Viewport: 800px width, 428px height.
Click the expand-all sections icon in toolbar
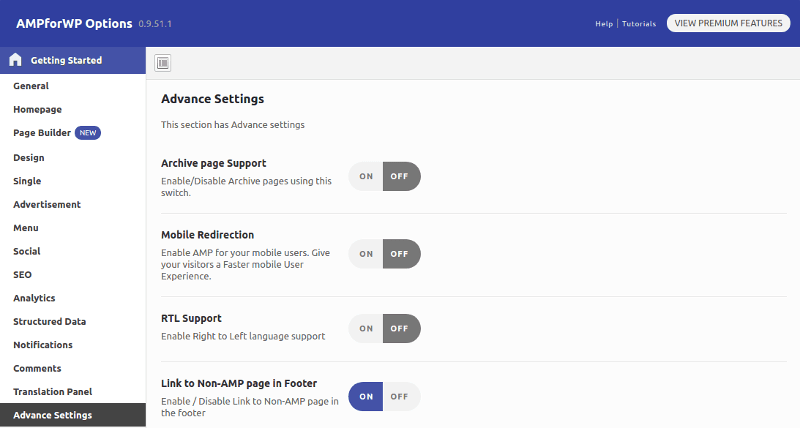coord(163,63)
